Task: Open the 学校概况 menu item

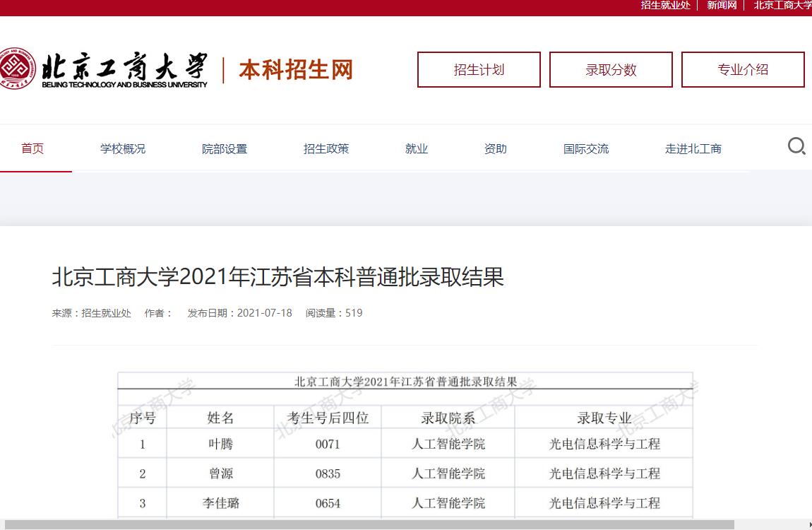Action: point(123,148)
